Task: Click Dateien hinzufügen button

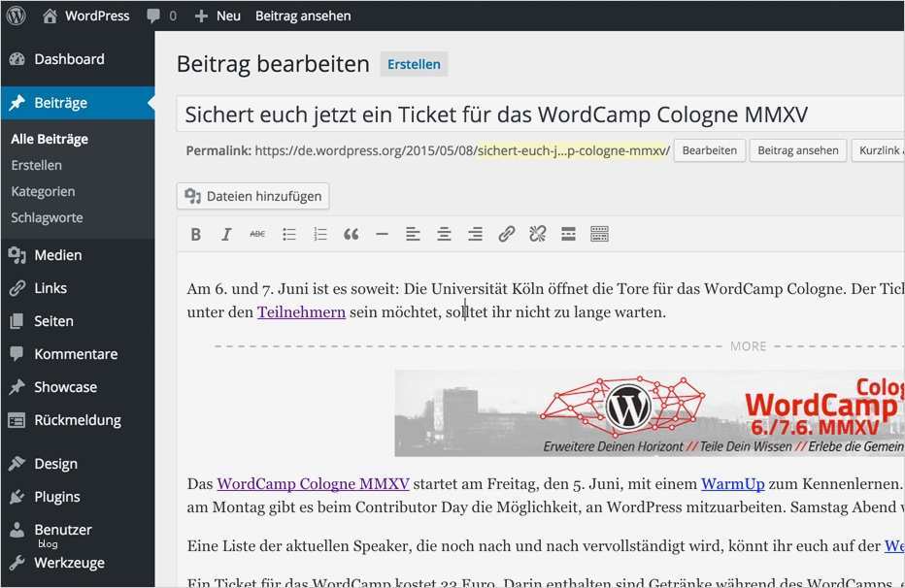Action: point(253,196)
